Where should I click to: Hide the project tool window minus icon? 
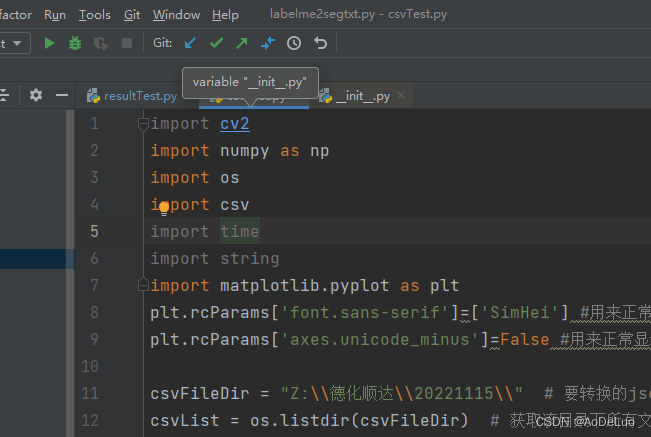pyautogui.click(x=62, y=95)
